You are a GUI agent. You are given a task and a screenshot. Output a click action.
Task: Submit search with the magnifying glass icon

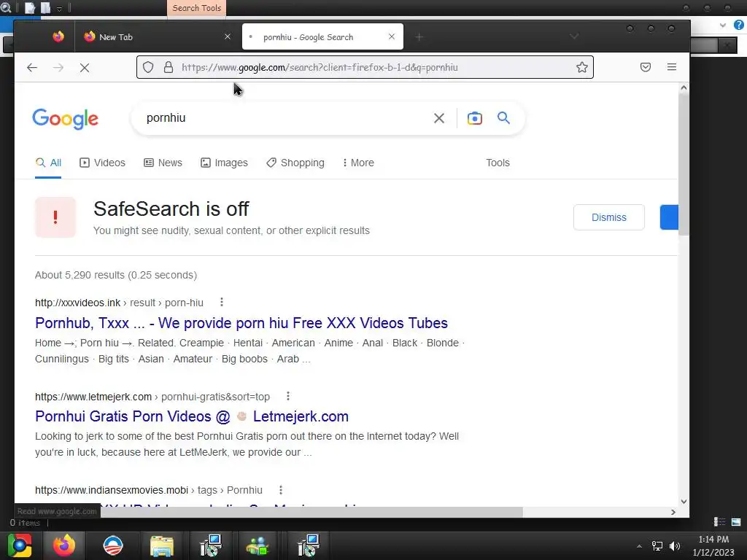tap(503, 117)
